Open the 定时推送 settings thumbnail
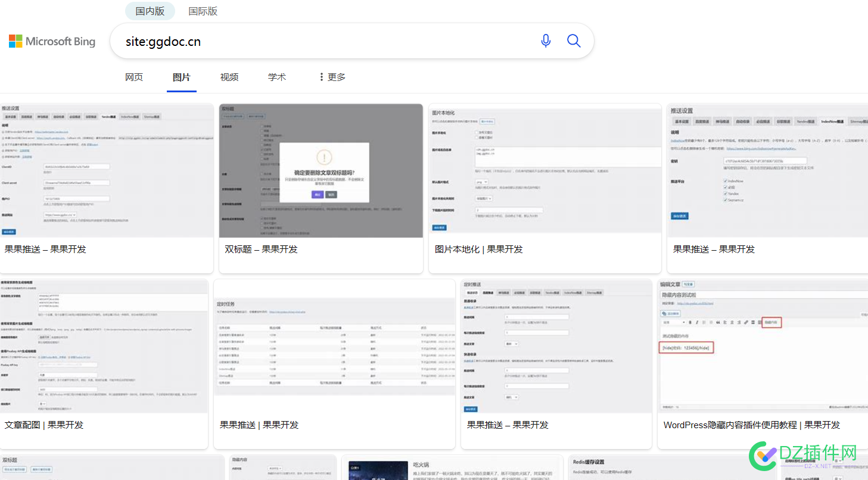Screen dimensions: 868x480 tap(557, 346)
